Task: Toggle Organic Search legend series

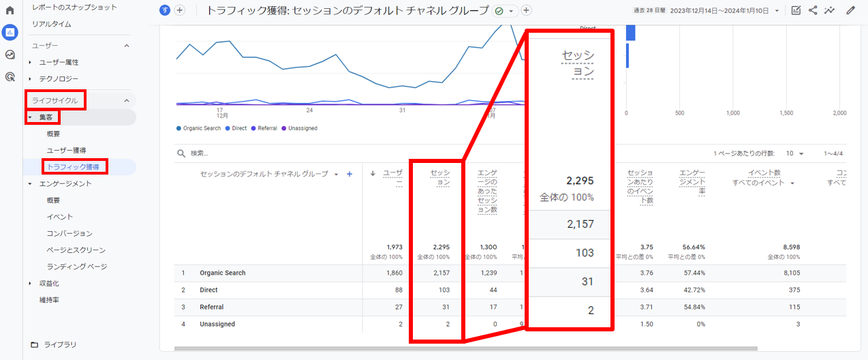Action: (x=198, y=128)
